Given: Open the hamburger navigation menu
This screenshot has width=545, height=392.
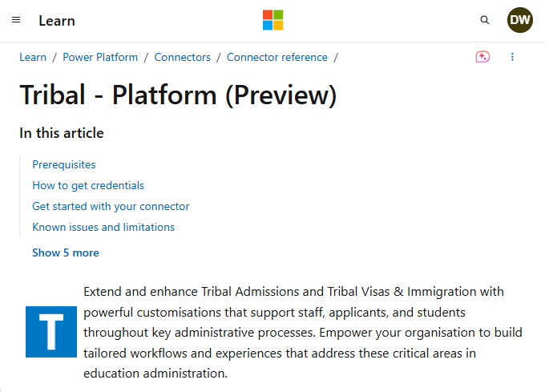Looking at the screenshot, I should [16, 20].
